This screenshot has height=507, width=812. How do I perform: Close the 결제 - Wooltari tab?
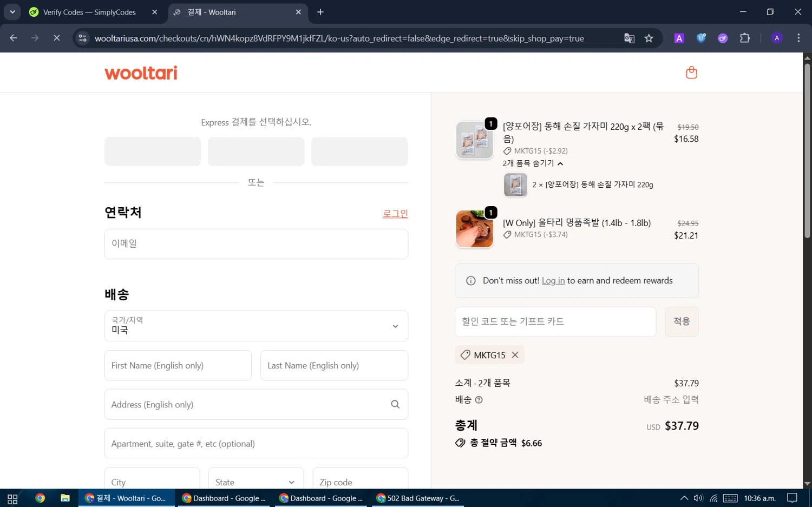click(298, 12)
